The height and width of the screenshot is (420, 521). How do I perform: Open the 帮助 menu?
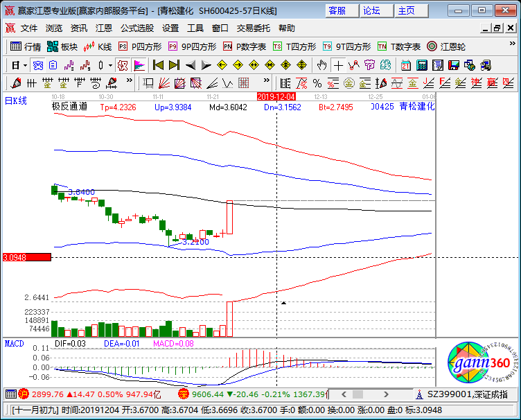(x=286, y=28)
